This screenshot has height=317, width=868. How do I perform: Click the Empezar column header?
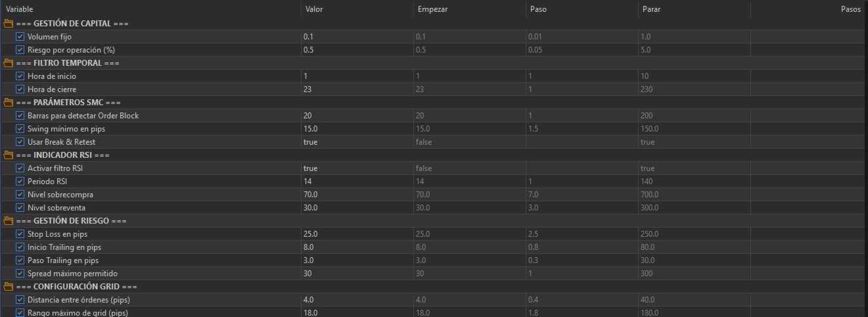(x=432, y=9)
